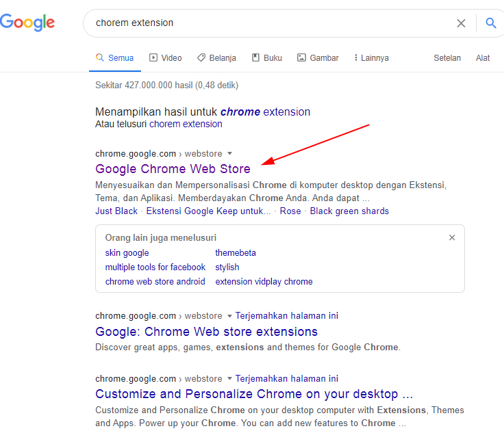This screenshot has height=433, width=504.
Task: Open dropdown arrow for Customize and Personalize result URL
Action: tap(229, 378)
